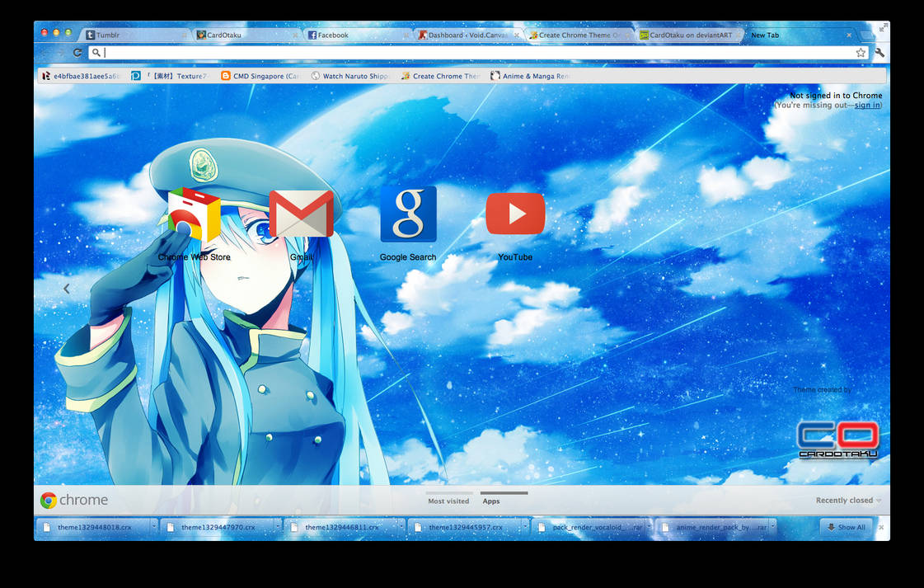The image size is (924, 588).
Task: Go to previous apps page arrow
Action: click(x=67, y=289)
